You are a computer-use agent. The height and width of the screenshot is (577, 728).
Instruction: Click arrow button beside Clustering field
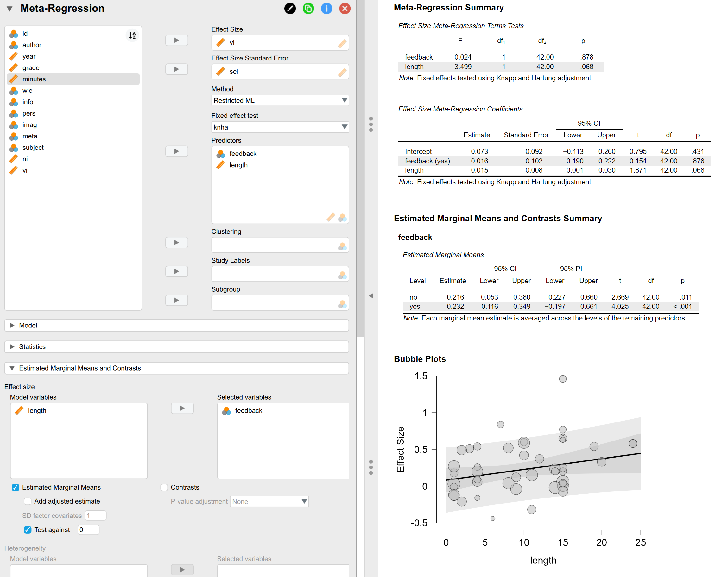[176, 242]
